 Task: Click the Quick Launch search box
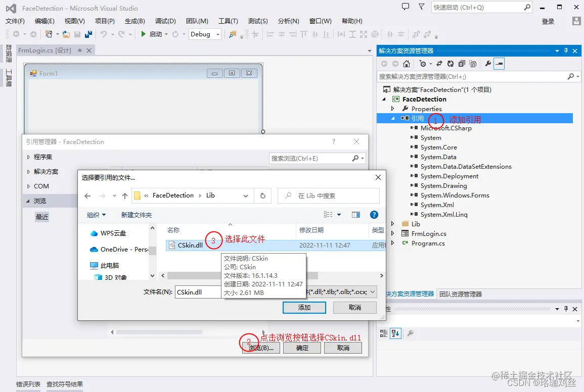(x=481, y=8)
